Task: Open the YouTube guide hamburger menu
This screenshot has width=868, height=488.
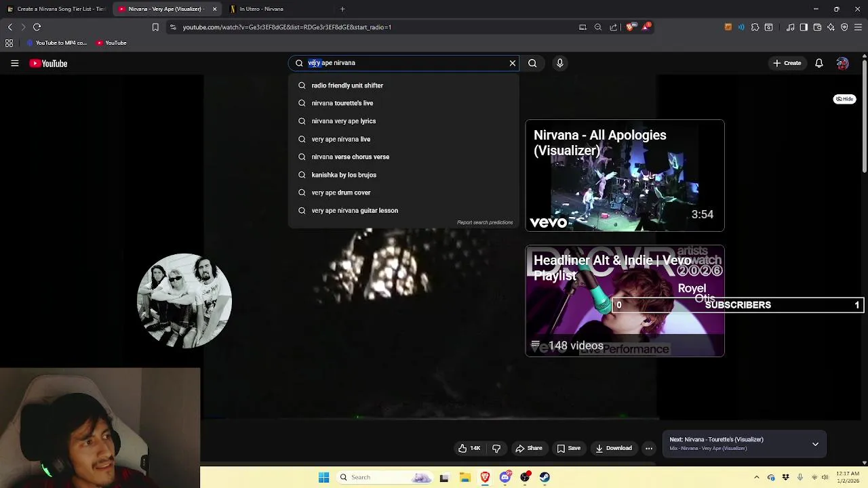Action: [14, 63]
